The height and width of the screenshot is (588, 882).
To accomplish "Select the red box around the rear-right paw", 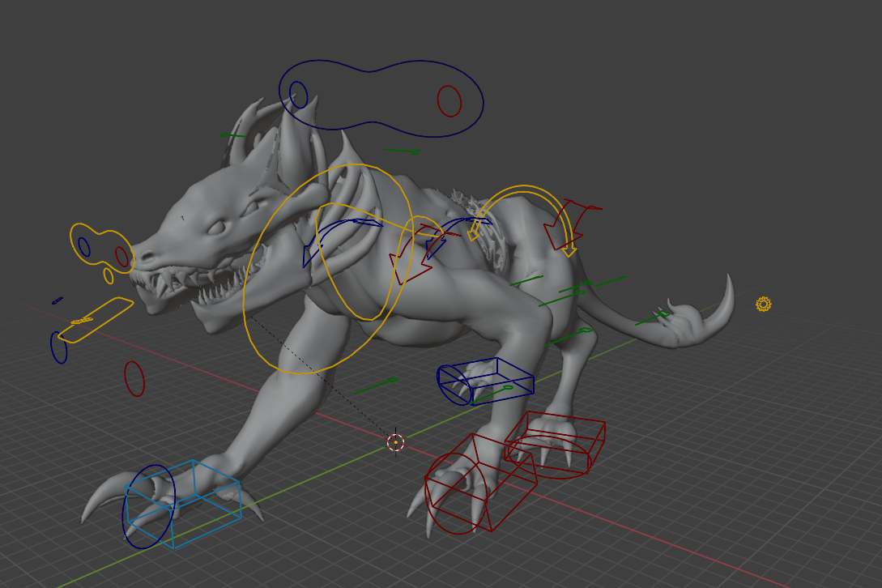I will click(555, 445).
